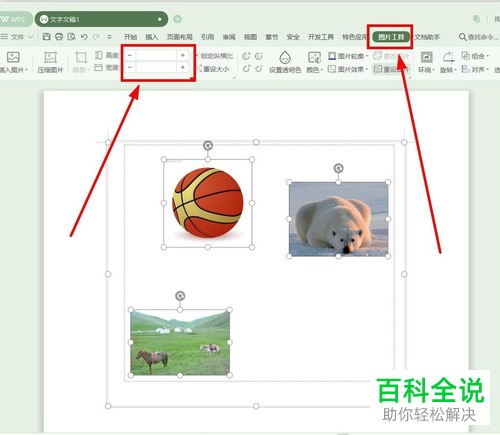Increase contrast icon in bottom row
The image size is (500, 435).
(246, 69)
